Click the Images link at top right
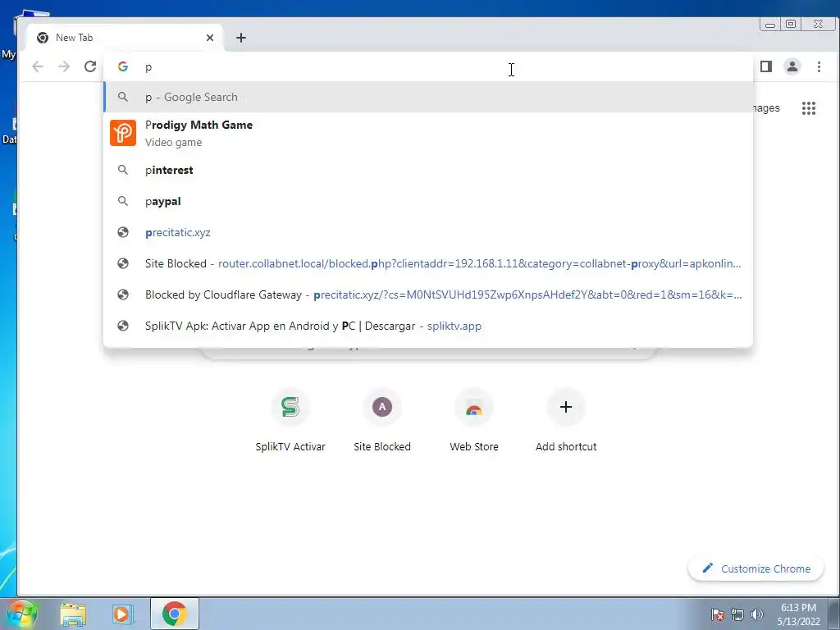This screenshot has width=840, height=630. pyautogui.click(x=766, y=108)
